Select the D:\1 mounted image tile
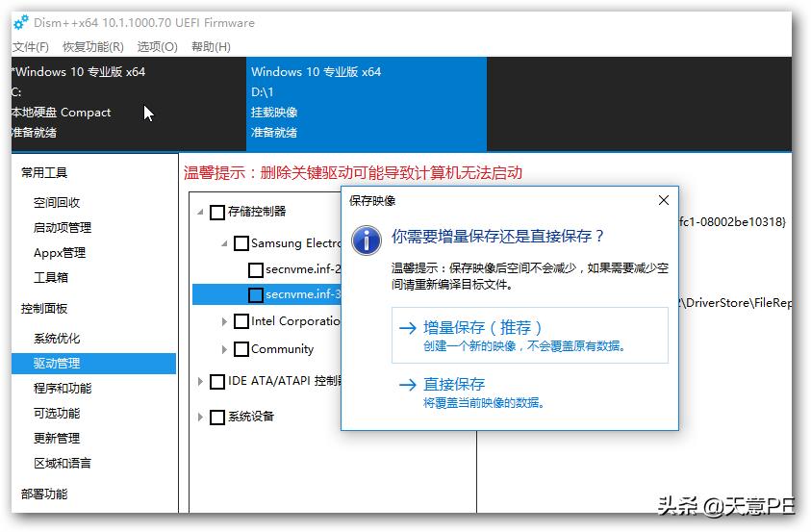The image size is (811, 532). (x=367, y=103)
